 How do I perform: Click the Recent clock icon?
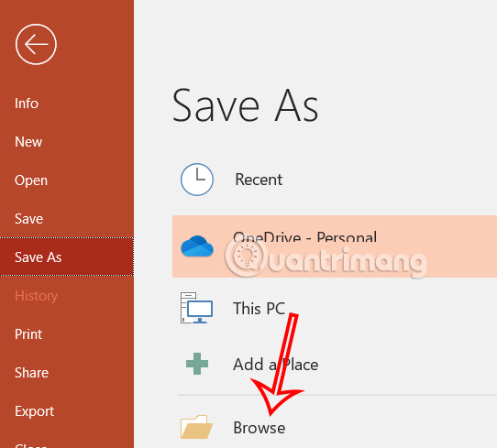pyautogui.click(x=197, y=180)
